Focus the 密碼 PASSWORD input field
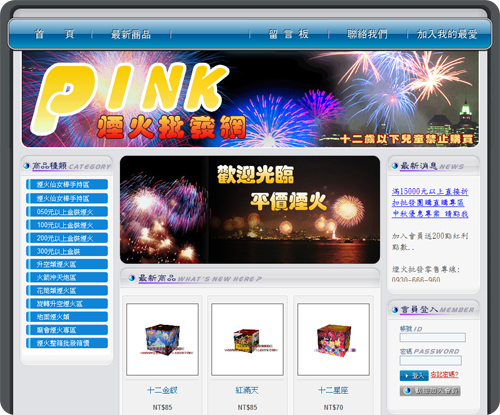Image resolution: width=500 pixels, height=415 pixels. coord(431,360)
